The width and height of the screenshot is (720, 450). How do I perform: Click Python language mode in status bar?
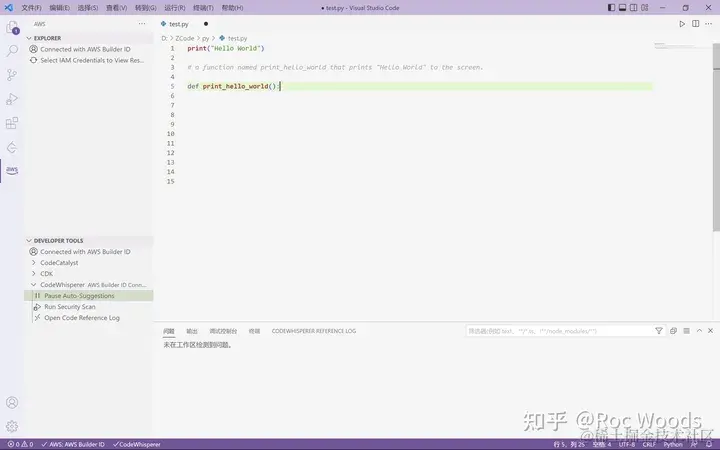point(673,444)
